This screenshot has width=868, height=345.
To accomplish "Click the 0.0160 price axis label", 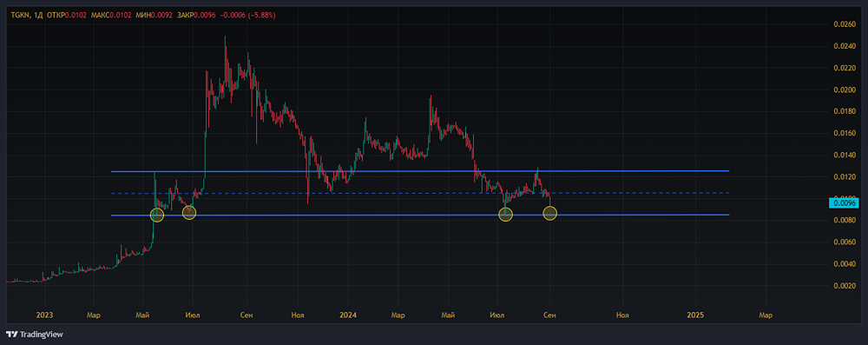I will tap(845, 133).
